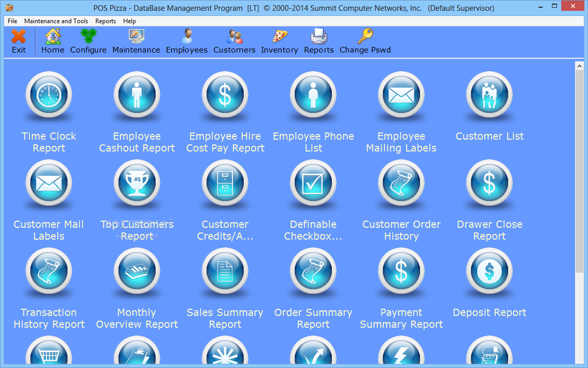Open Employee Hire Cost Pay Report

(225, 95)
